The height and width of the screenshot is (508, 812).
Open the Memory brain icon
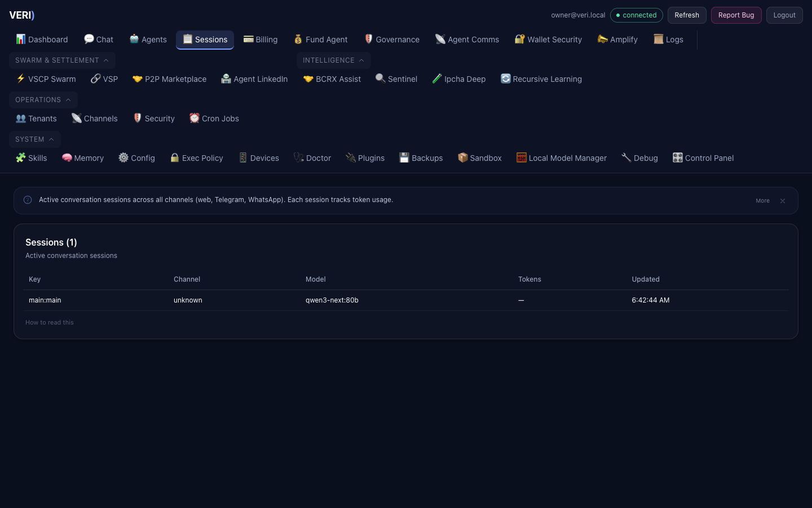click(x=67, y=157)
